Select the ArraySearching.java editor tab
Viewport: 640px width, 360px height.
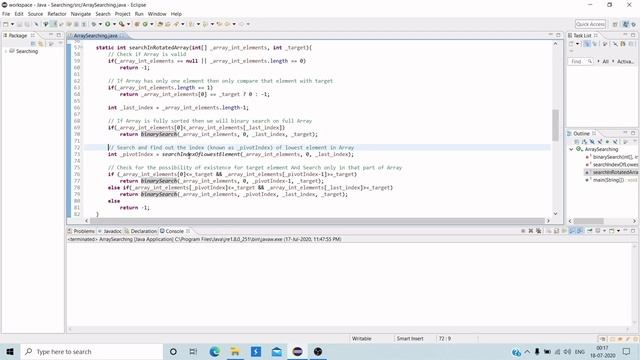[96, 36]
